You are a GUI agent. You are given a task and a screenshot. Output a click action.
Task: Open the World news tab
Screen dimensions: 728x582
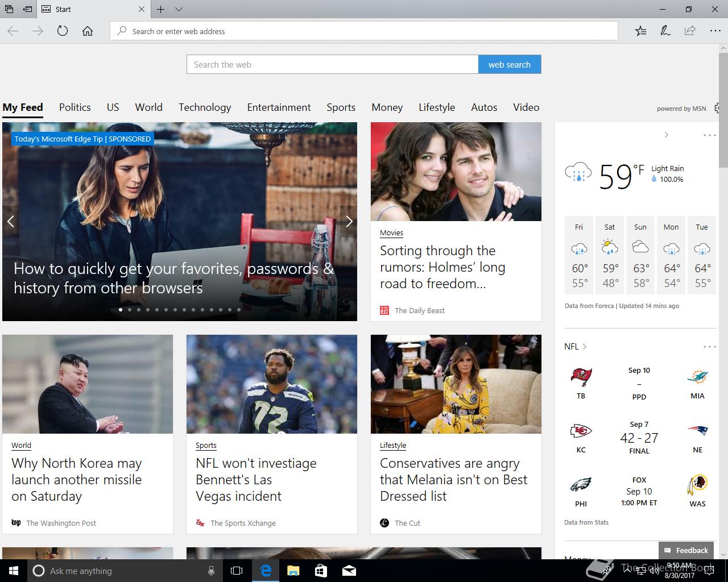point(149,107)
